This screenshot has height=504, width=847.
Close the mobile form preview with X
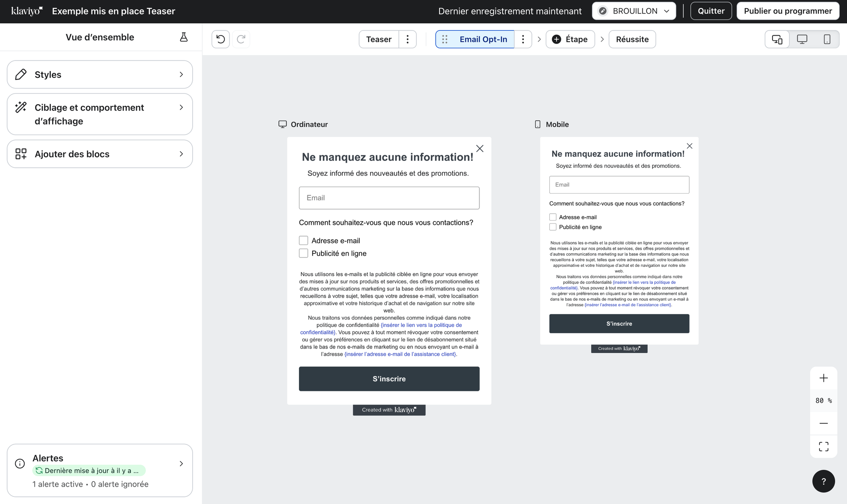pos(689,146)
